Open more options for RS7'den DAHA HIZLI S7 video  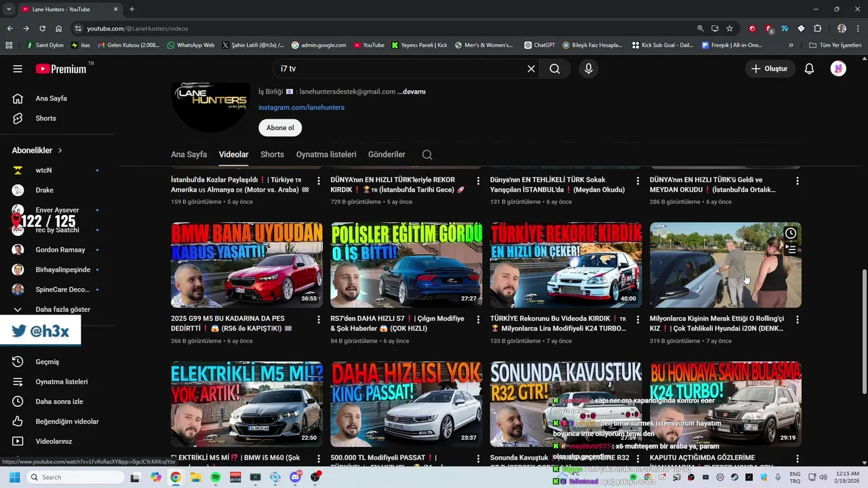click(478, 319)
